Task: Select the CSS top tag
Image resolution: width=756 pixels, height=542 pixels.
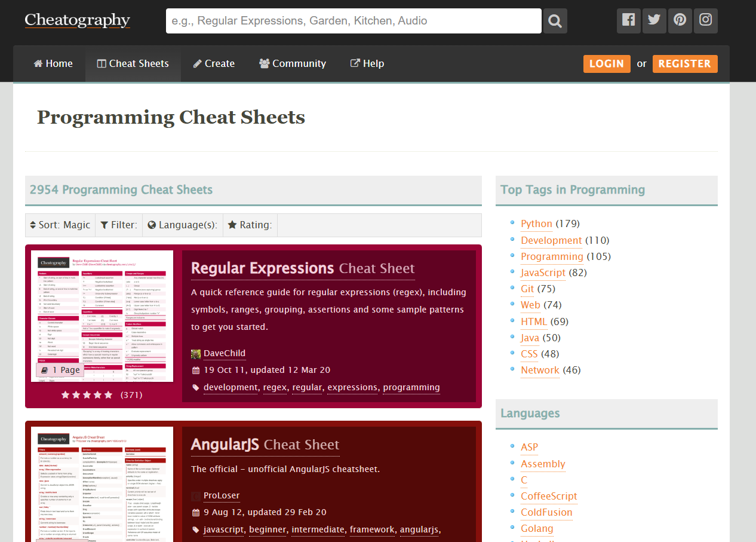Action: pyautogui.click(x=529, y=354)
